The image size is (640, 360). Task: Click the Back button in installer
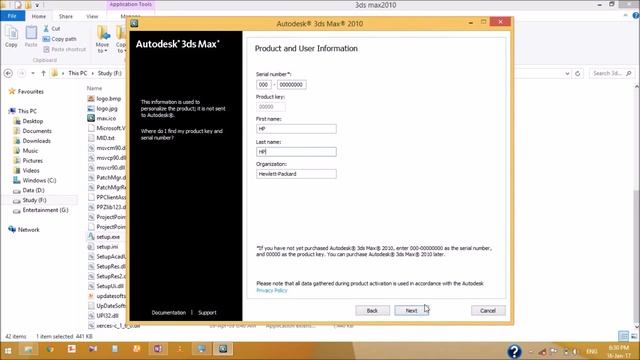[x=372, y=311]
